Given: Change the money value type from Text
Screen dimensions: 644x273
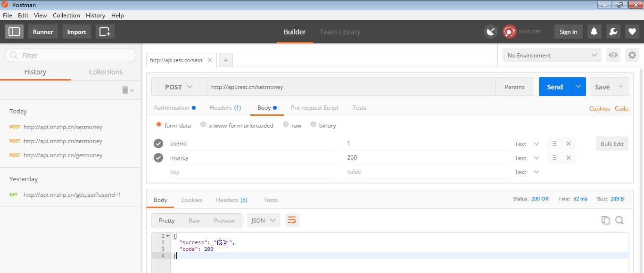Looking at the screenshot, I should (x=527, y=158).
